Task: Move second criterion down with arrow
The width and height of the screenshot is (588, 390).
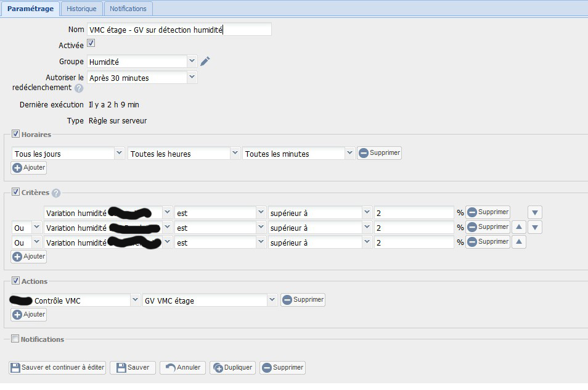Action: tap(535, 228)
